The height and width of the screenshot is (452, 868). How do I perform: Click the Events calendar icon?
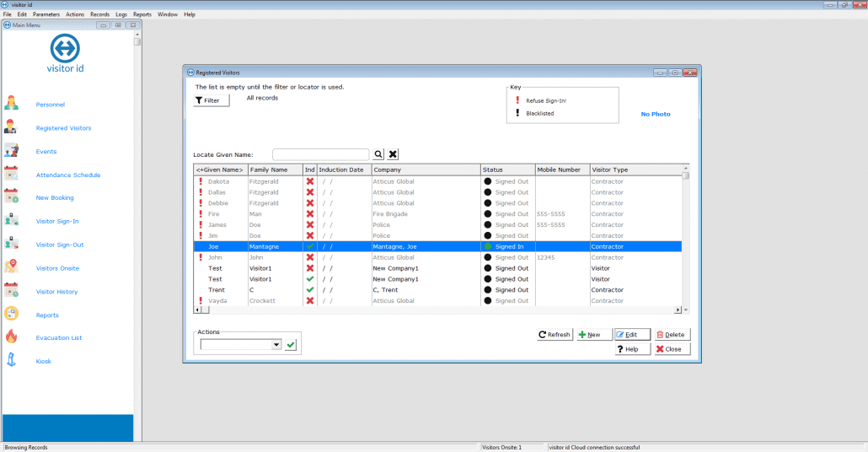(x=12, y=151)
